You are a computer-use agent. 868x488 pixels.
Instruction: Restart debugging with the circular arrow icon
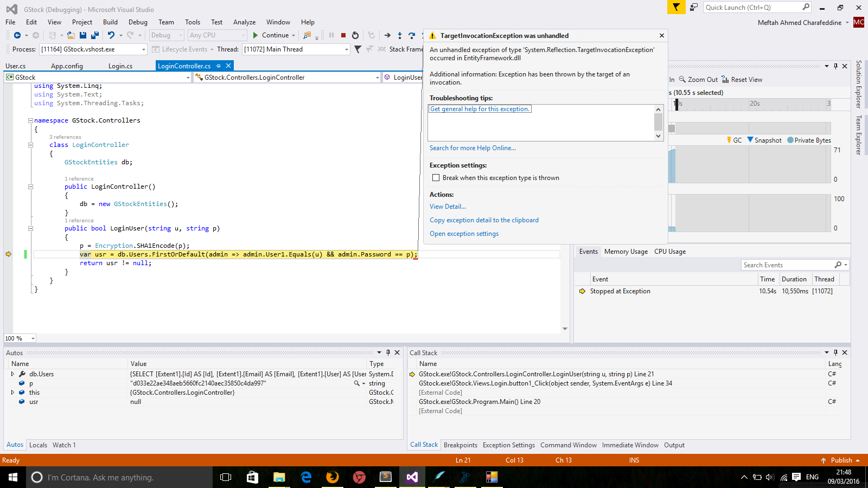pyautogui.click(x=355, y=35)
